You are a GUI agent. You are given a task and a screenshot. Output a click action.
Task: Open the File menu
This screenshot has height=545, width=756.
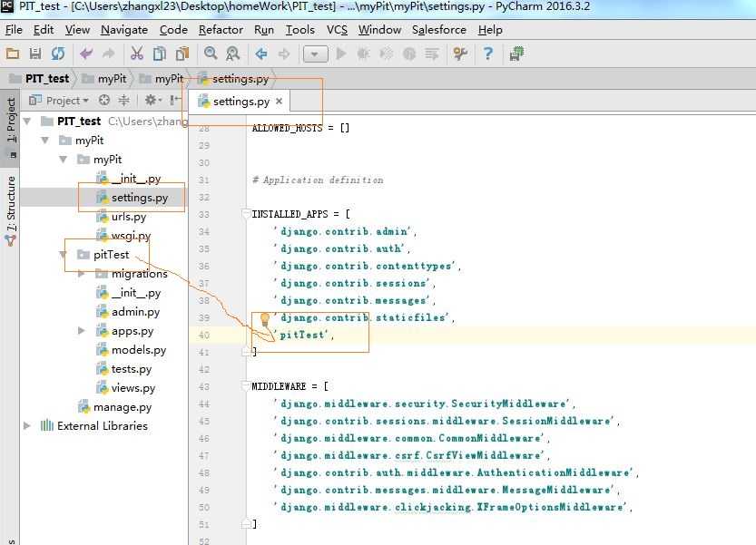(x=14, y=30)
